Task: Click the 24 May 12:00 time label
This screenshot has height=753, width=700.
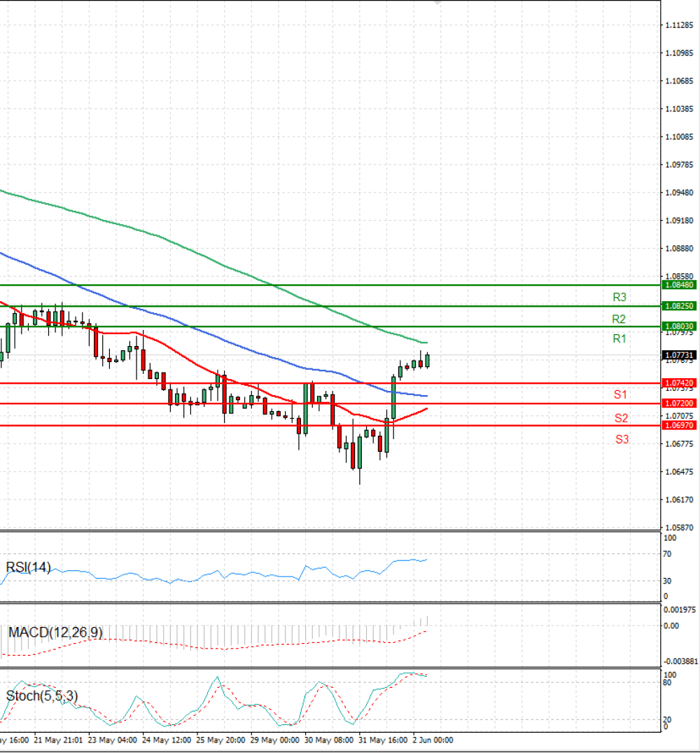Action: pos(167,740)
